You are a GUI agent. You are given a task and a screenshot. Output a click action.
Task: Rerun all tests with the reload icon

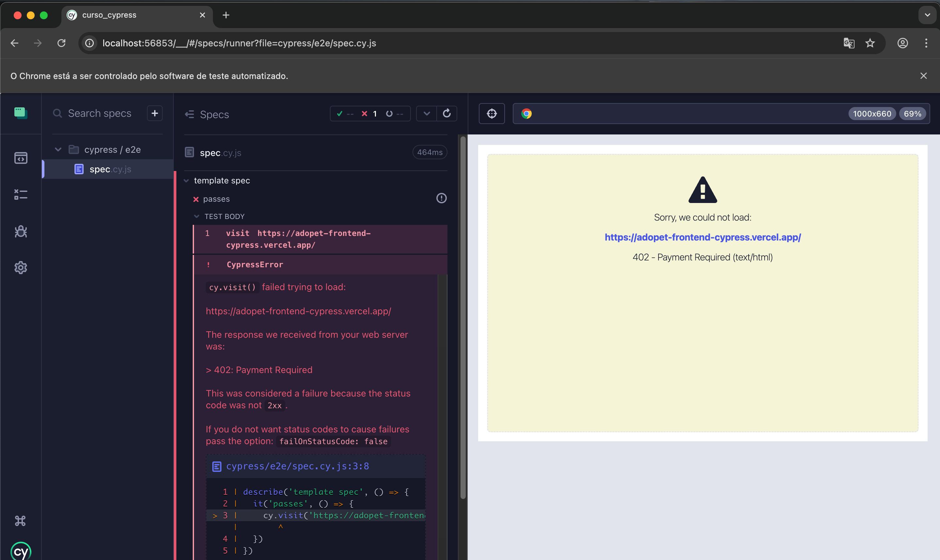tap(447, 114)
